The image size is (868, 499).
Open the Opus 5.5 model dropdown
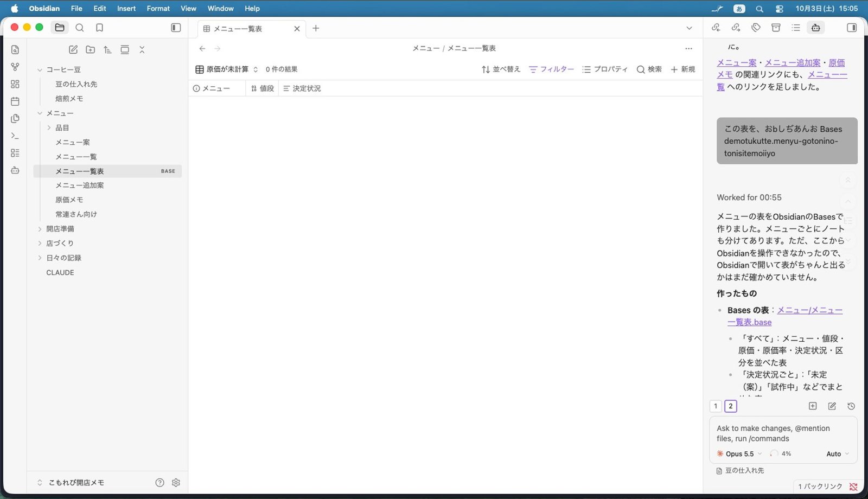click(x=739, y=454)
